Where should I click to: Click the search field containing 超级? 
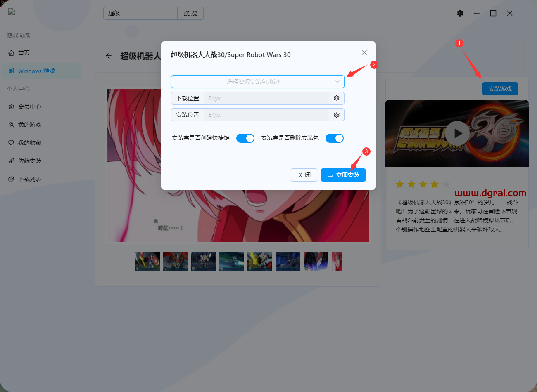(x=140, y=13)
